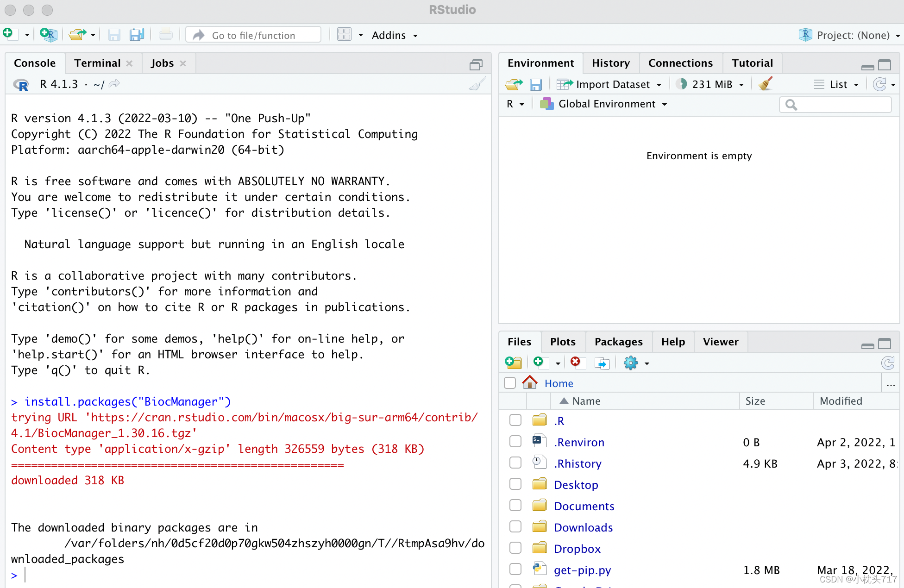Save workspace icon in Environment pane
The image size is (904, 588).
point(536,84)
